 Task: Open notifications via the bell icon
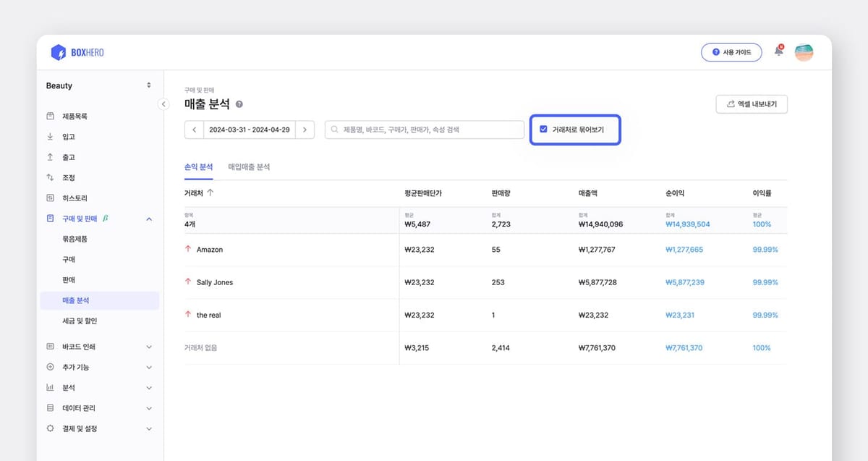click(778, 52)
